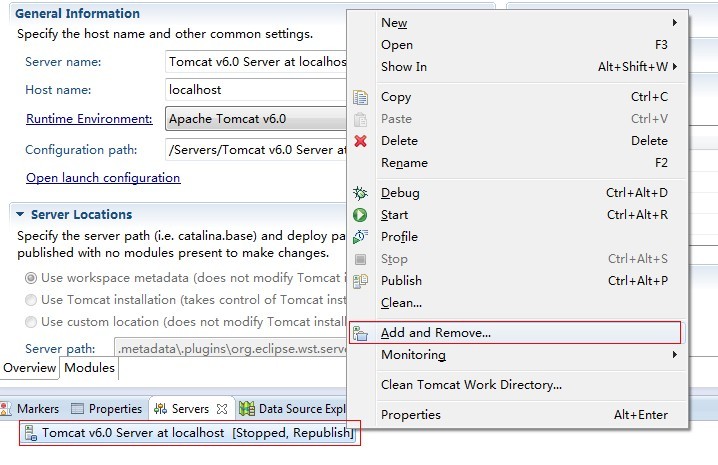The image size is (718, 465).
Task: Click the Server name input field
Action: pyautogui.click(x=256, y=61)
